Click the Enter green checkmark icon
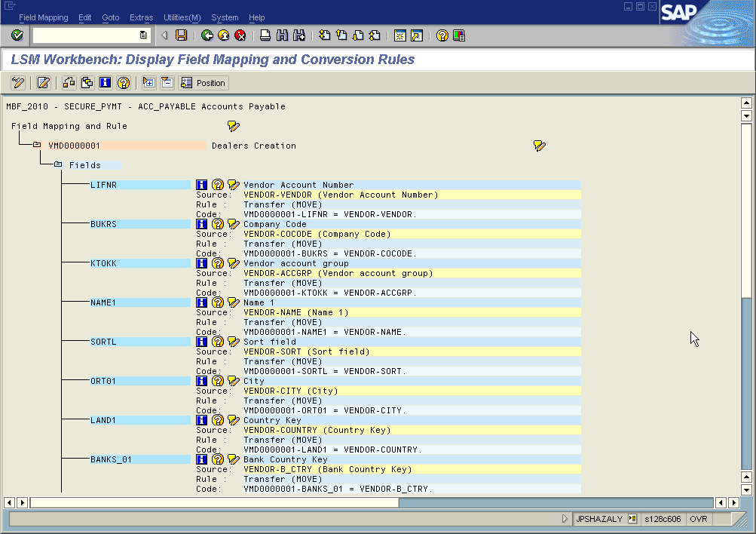Viewport: 756px width, 534px height. pyautogui.click(x=15, y=35)
